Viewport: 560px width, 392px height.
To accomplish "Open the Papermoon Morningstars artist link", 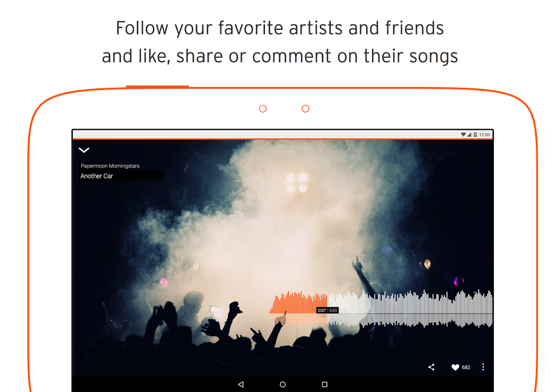I will point(110,166).
